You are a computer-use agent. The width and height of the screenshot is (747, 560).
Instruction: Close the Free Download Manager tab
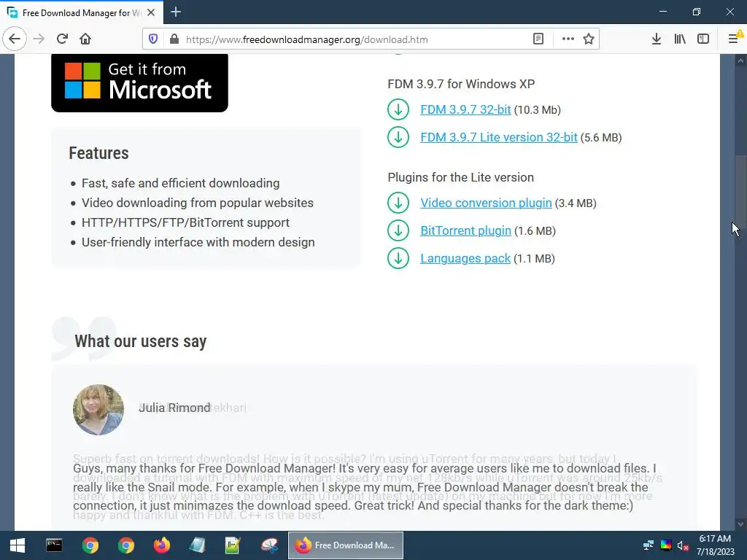[x=151, y=12]
